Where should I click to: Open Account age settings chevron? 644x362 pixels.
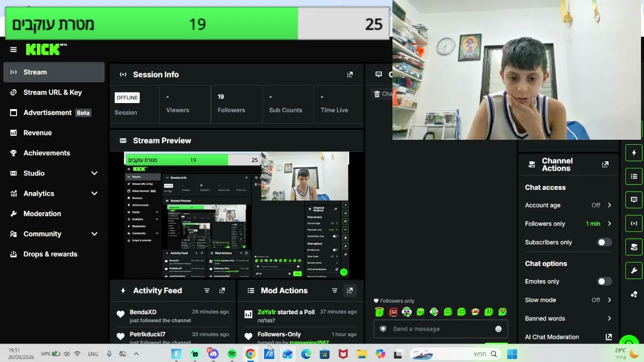609,205
